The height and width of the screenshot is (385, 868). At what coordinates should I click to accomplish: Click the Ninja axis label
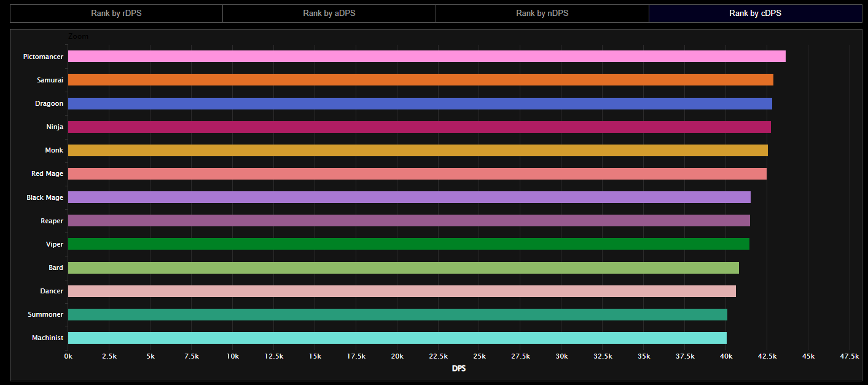point(53,127)
